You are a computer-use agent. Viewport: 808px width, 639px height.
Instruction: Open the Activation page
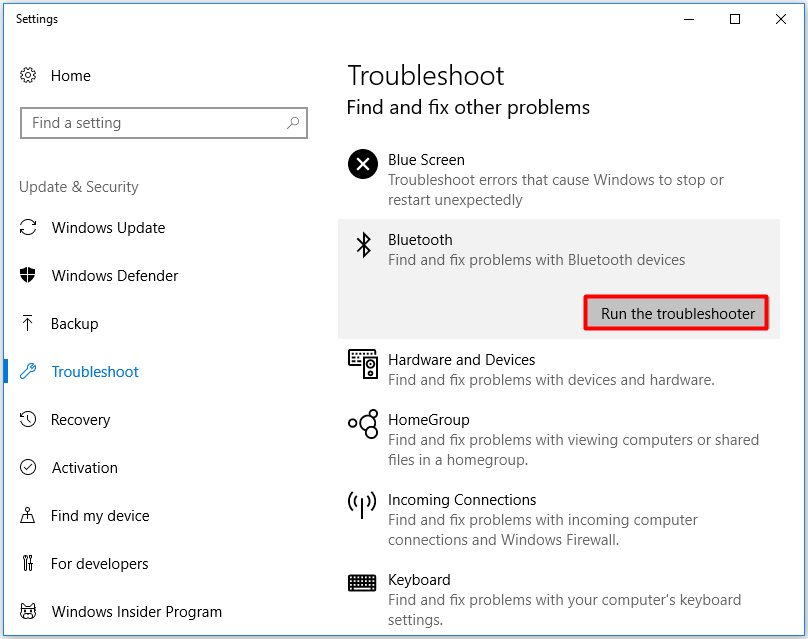(85, 468)
